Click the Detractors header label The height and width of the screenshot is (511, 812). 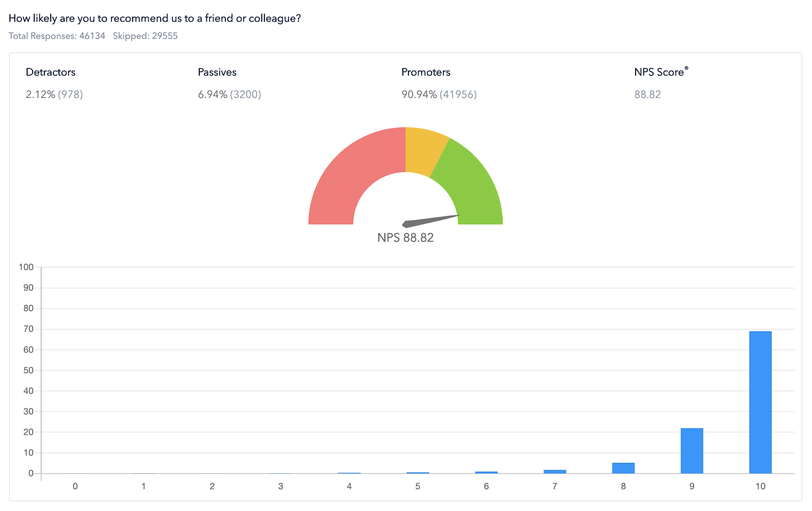51,72
